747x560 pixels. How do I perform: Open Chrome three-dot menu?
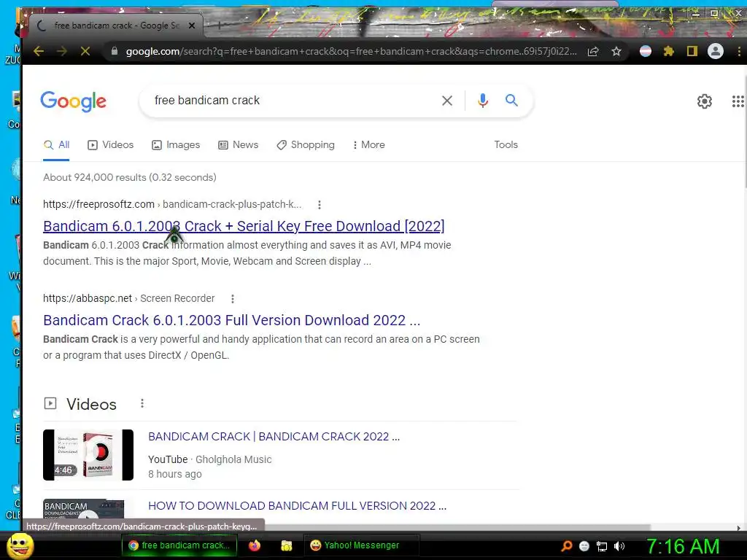739,51
